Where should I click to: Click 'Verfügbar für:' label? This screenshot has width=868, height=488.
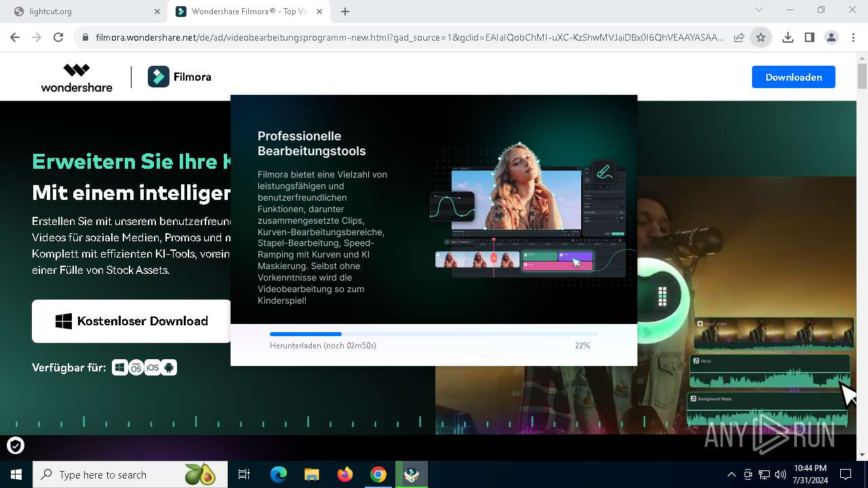[68, 368]
